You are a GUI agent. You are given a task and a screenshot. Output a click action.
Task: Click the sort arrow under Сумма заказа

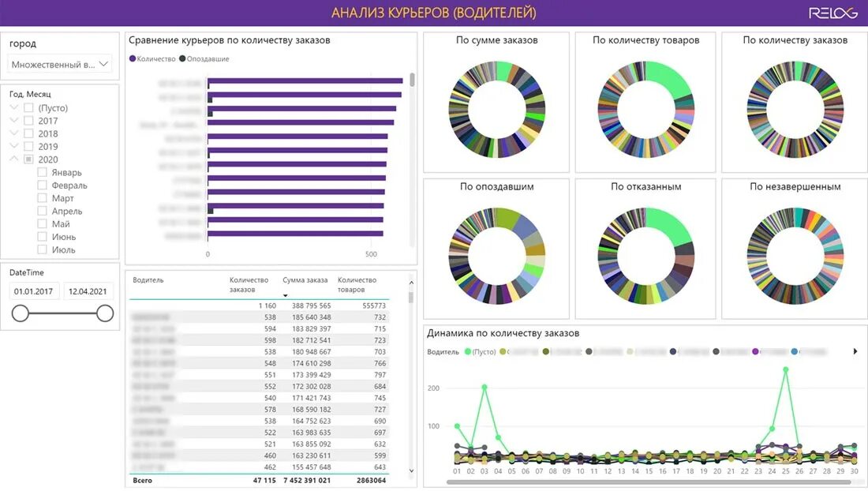pos(285,295)
